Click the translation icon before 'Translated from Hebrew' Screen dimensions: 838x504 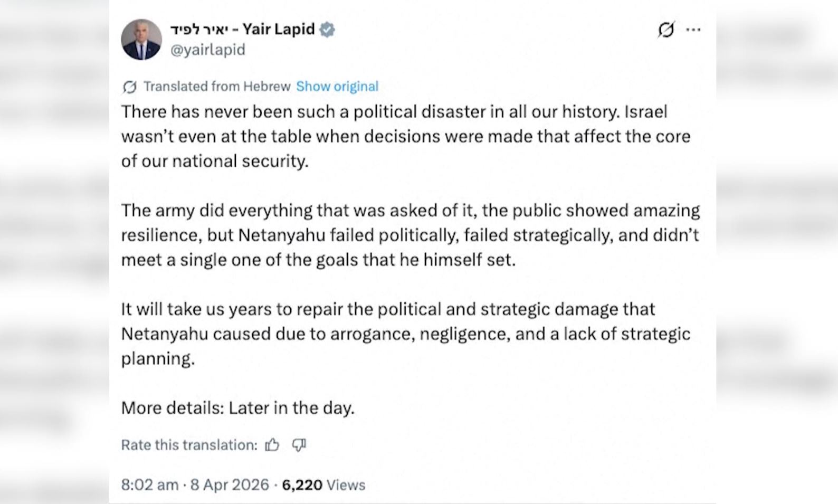click(129, 87)
